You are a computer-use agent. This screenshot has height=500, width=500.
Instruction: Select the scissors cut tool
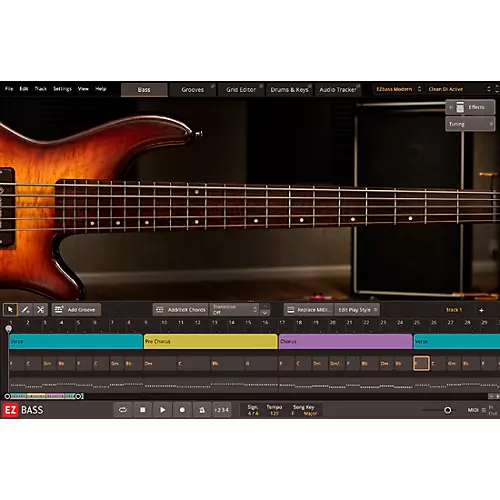tap(41, 310)
